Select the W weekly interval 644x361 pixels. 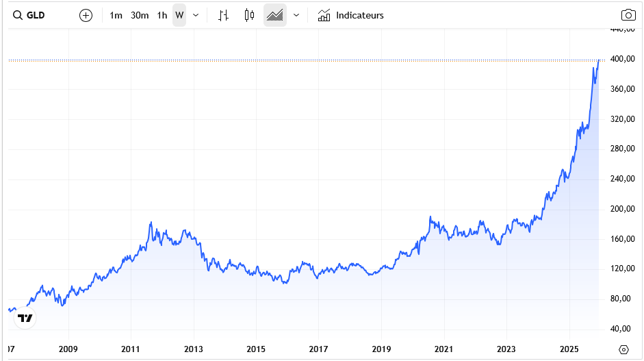[x=179, y=15]
